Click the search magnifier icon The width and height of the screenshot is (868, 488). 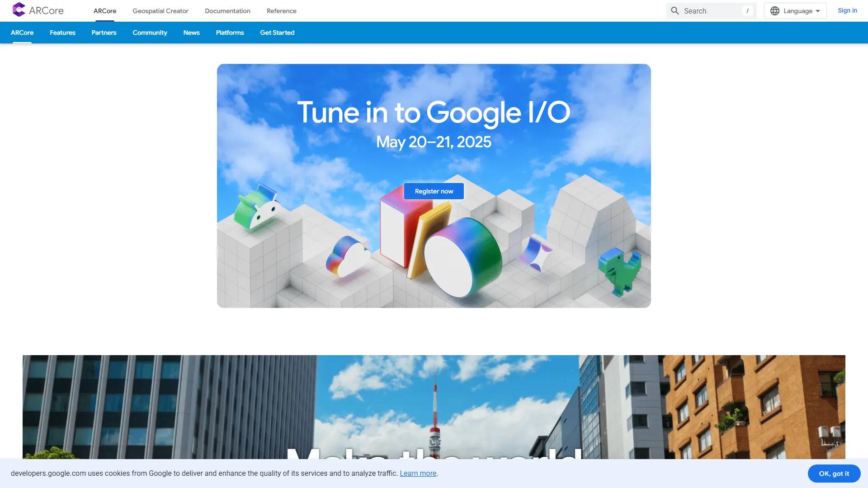click(x=675, y=10)
